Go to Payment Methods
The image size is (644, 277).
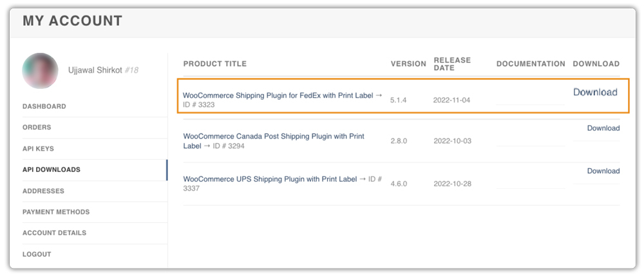click(x=56, y=212)
